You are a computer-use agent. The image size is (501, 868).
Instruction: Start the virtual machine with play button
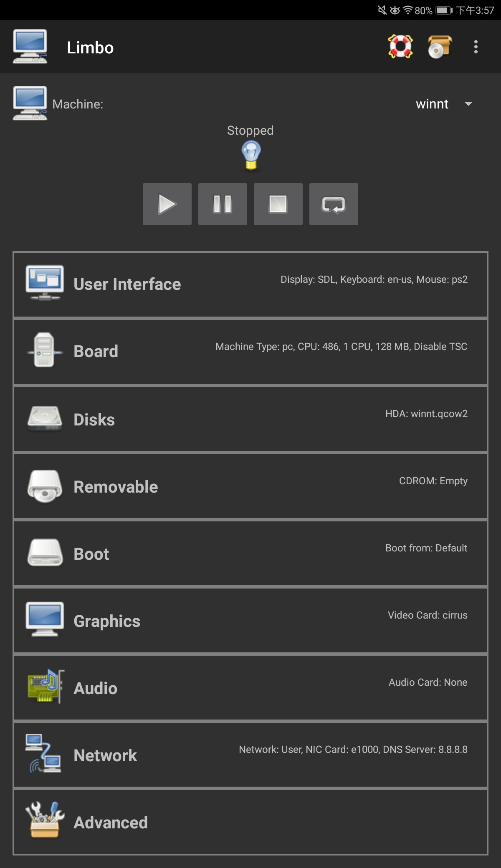[167, 204]
